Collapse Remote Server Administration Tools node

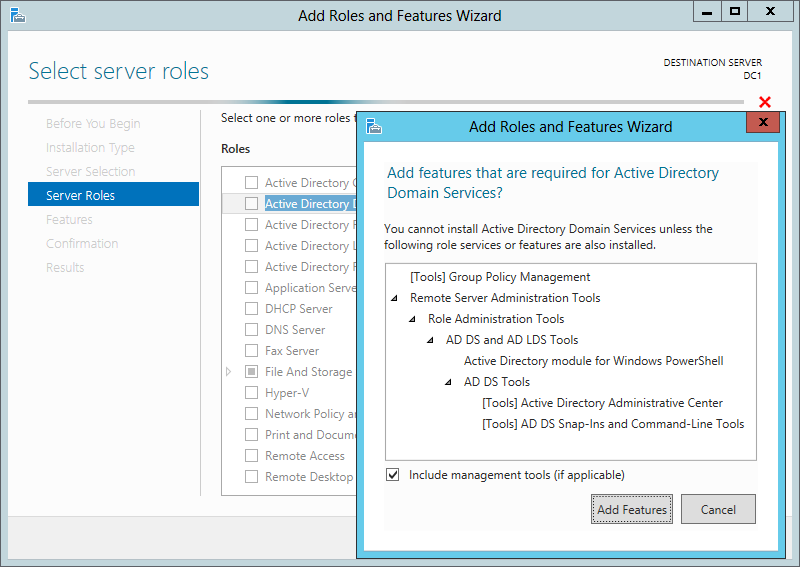[394, 298]
